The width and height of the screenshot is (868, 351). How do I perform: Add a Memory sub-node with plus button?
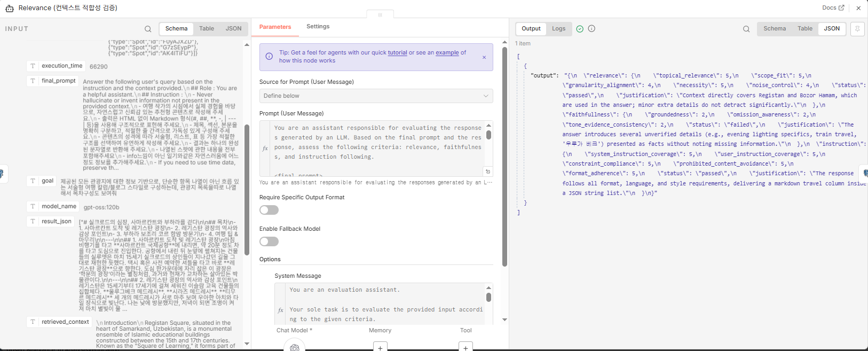click(x=380, y=347)
